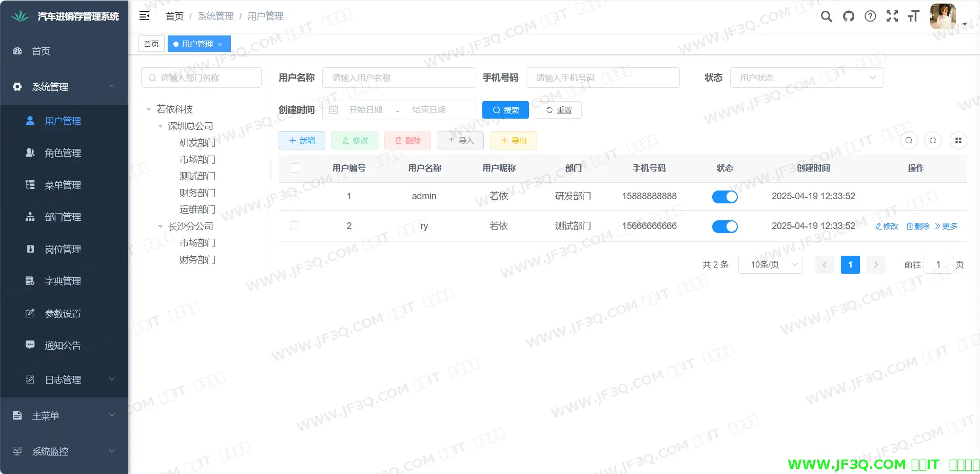The height and width of the screenshot is (474, 980).
Task: Click the blue 搜索 button
Action: click(505, 110)
